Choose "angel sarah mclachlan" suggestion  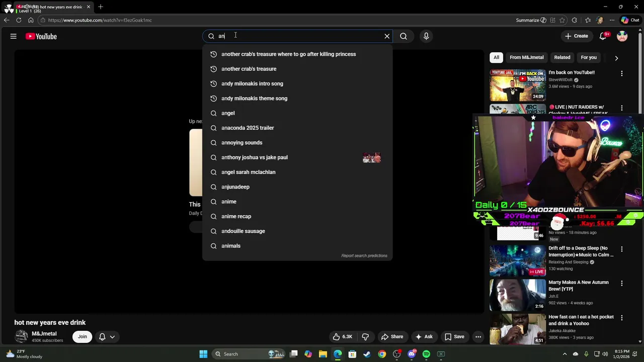coord(297,172)
